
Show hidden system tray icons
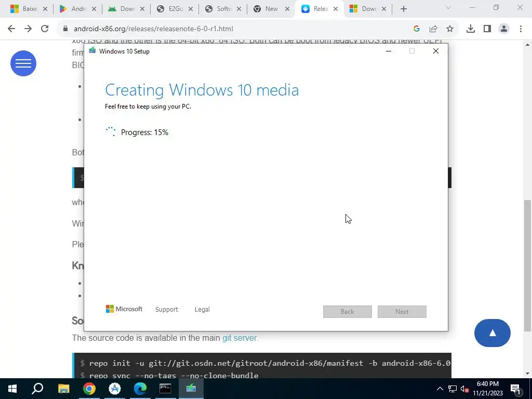[x=440, y=389]
